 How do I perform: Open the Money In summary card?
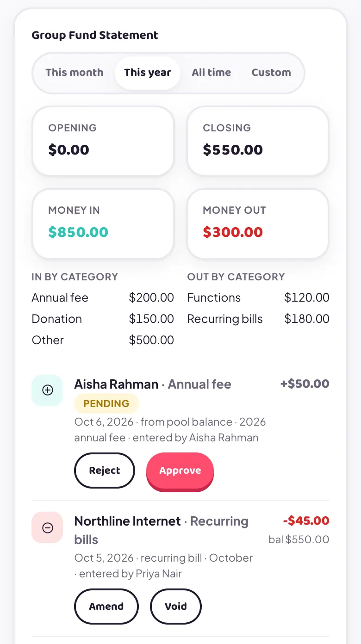coord(103,223)
